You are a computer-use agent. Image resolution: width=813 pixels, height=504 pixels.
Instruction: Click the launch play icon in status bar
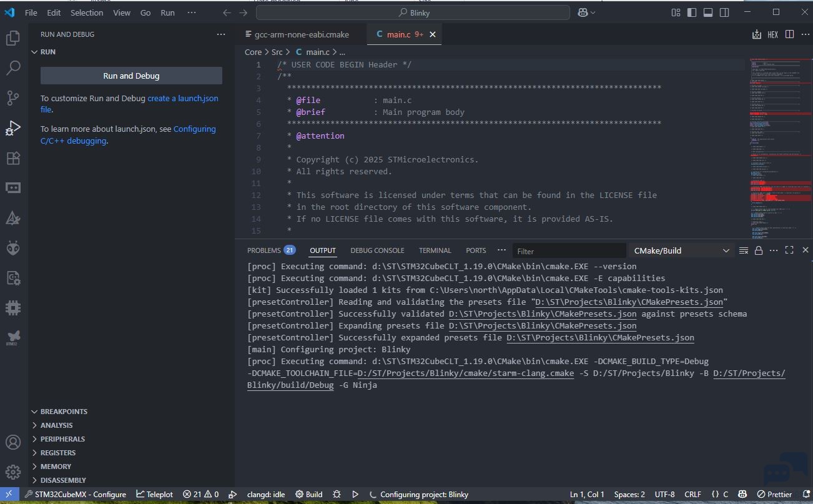355,494
